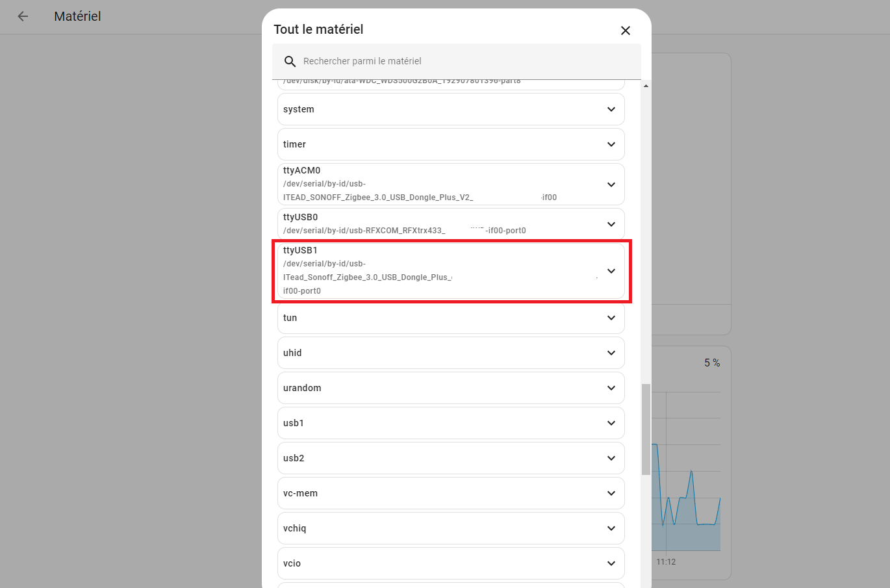Expand the ttyUSB0 entry chevron
The height and width of the screenshot is (588, 890).
[x=611, y=224]
